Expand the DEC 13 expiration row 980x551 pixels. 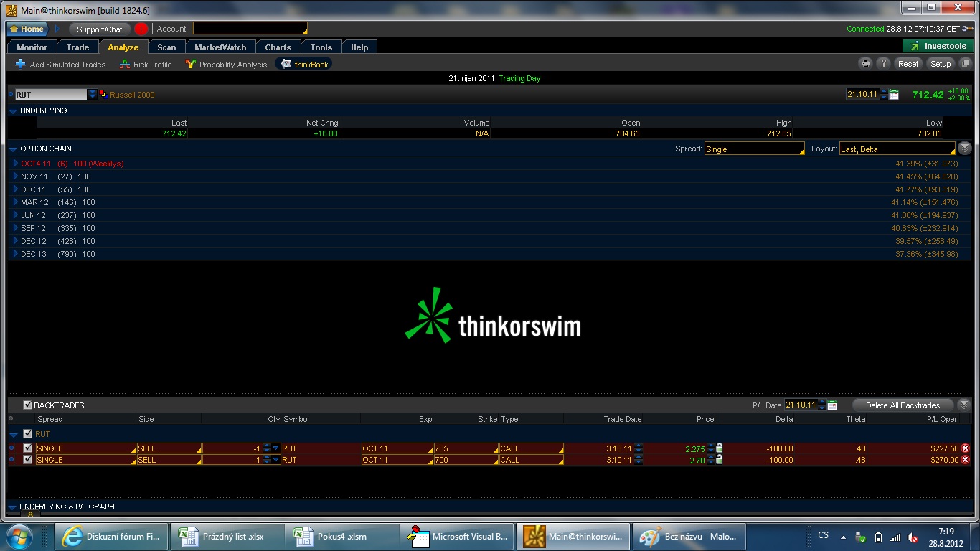(16, 254)
